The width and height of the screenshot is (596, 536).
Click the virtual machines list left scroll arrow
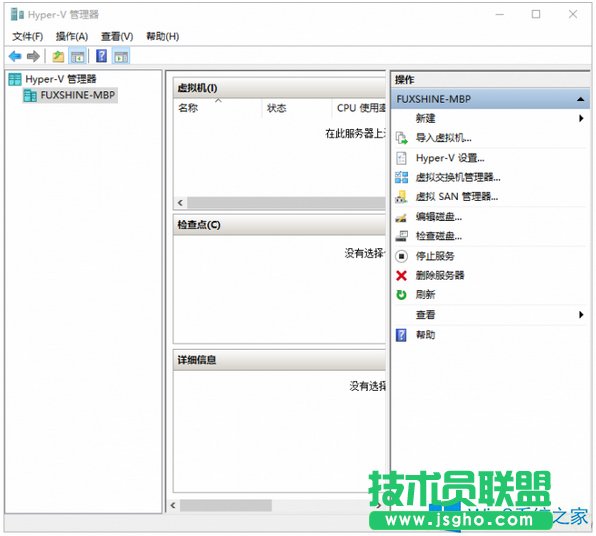tap(180, 203)
